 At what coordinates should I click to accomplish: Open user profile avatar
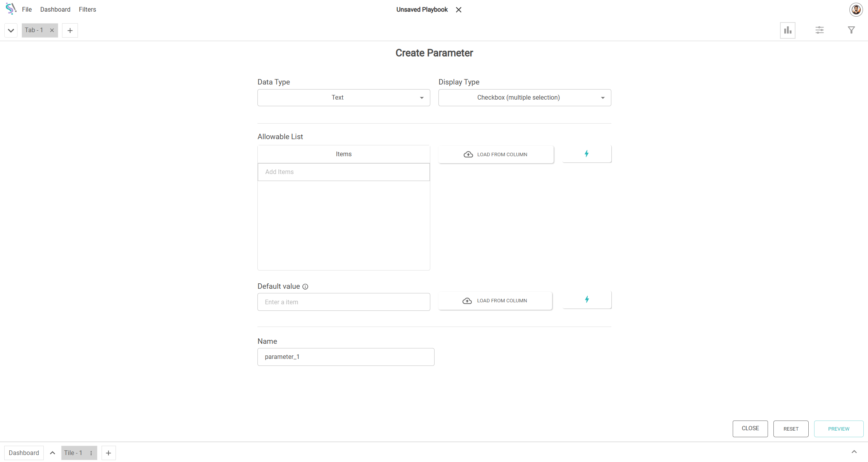(856, 10)
